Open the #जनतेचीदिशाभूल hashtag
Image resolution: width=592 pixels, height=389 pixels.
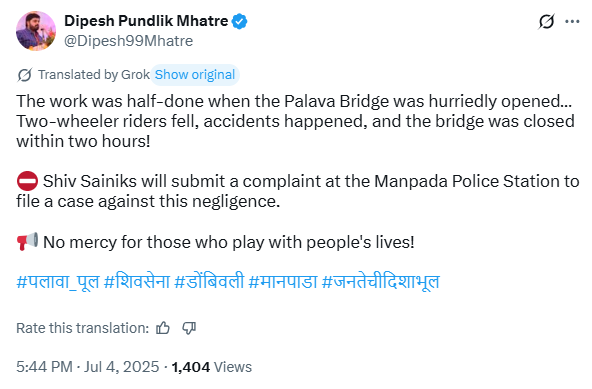[x=381, y=282]
